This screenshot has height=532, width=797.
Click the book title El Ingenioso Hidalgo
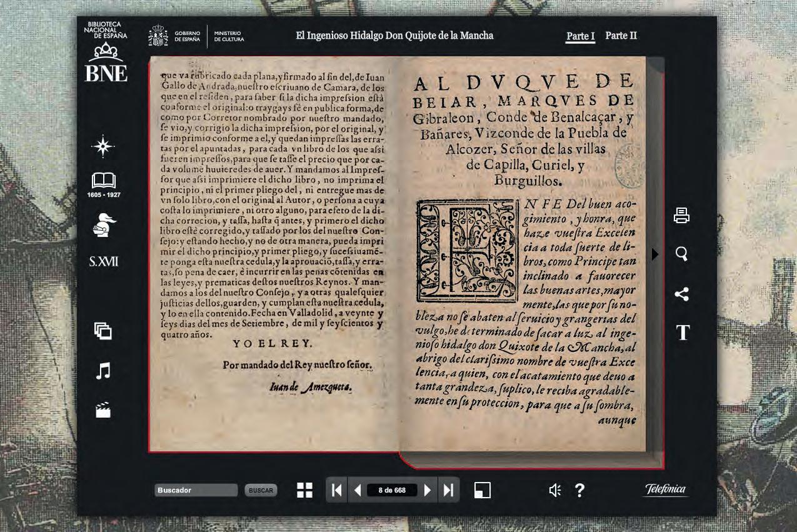click(394, 36)
